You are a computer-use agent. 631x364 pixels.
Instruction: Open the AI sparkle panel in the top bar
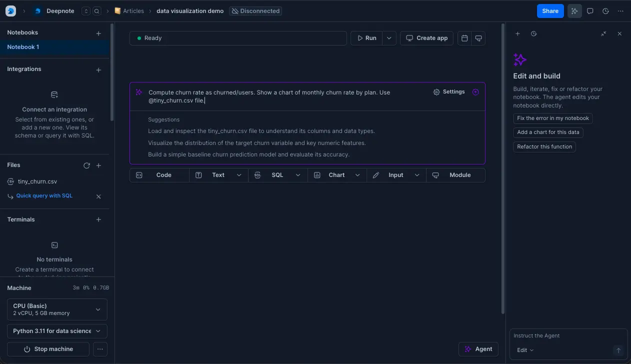(x=574, y=10)
